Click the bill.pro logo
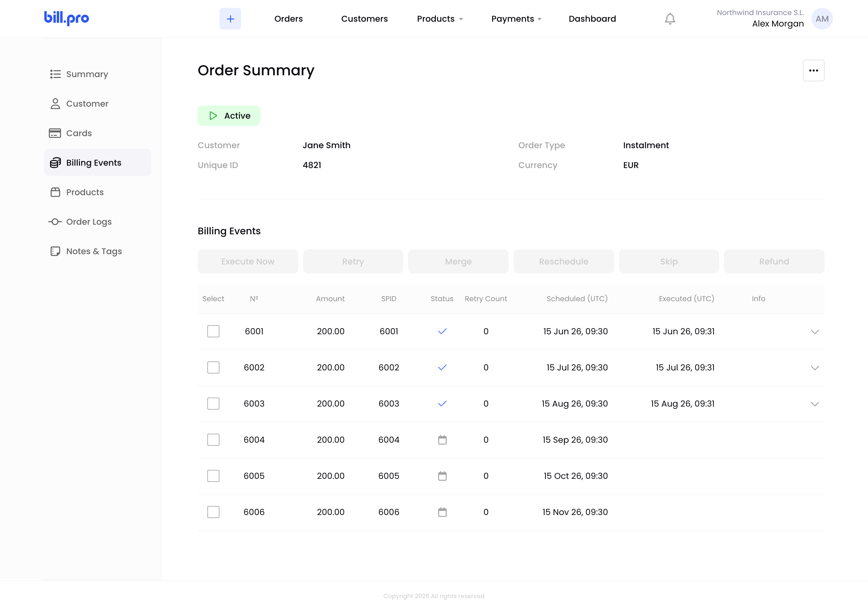 click(67, 18)
